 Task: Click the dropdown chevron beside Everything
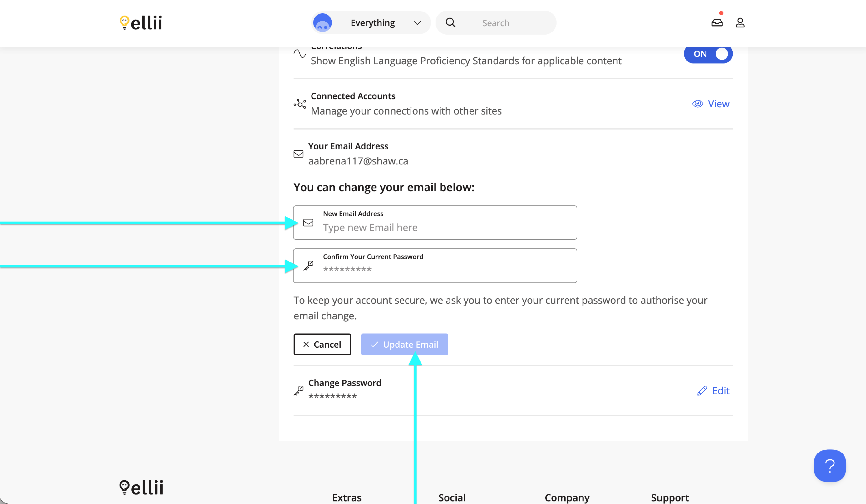coord(417,23)
